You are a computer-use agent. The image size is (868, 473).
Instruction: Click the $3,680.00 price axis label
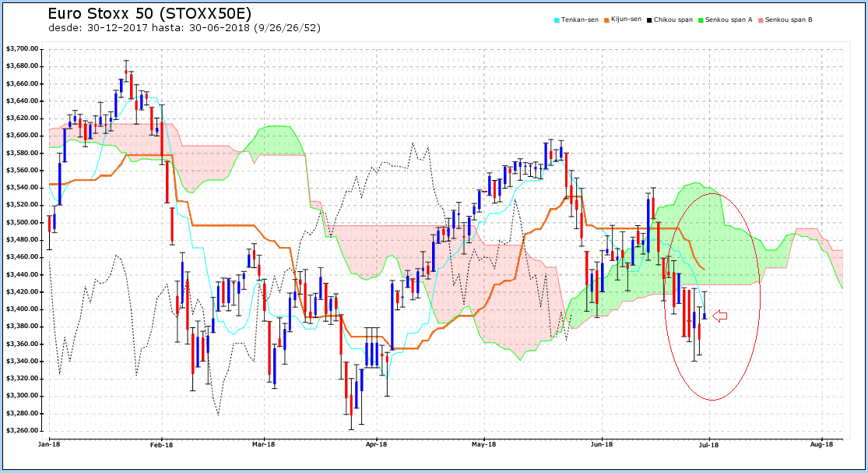tap(22, 66)
